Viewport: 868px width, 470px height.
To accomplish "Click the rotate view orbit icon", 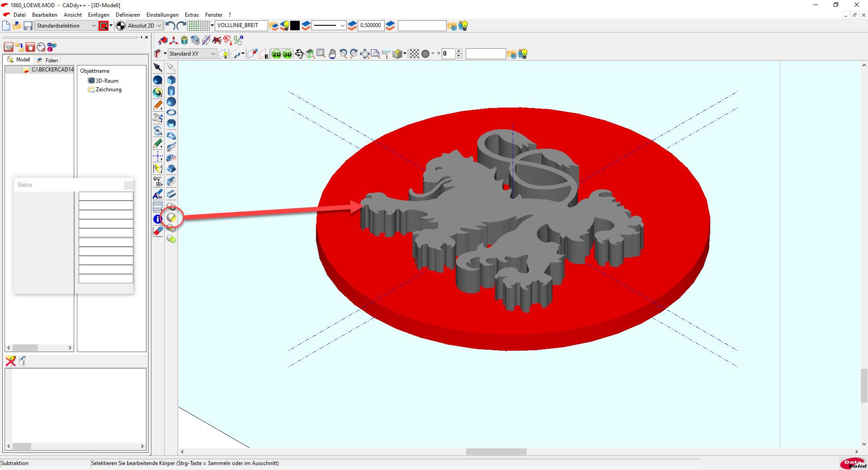I will pyautogui.click(x=299, y=54).
